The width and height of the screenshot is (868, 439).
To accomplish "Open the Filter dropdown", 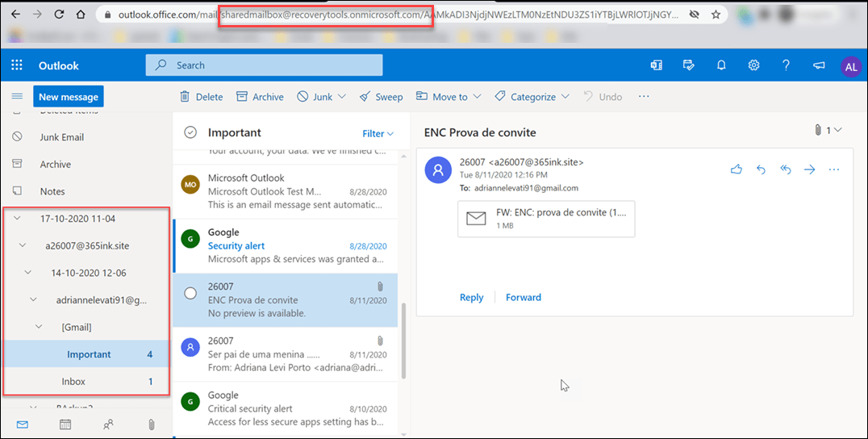I will click(378, 133).
